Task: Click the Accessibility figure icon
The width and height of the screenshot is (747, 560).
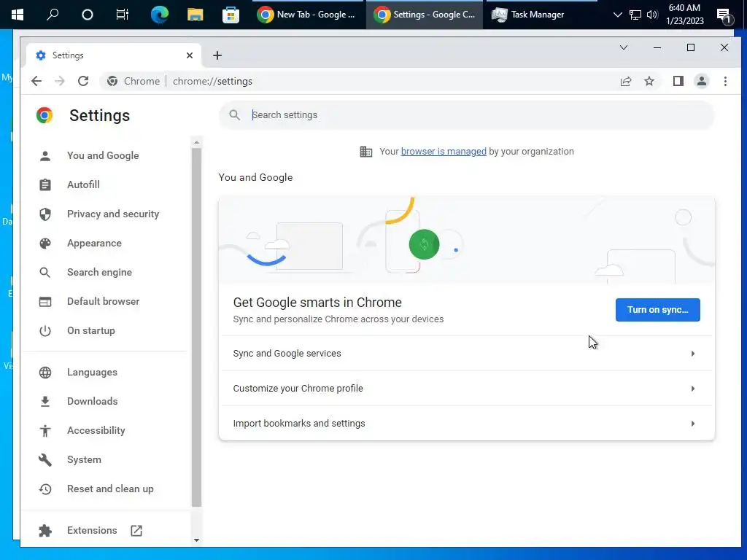Action: coord(45,431)
